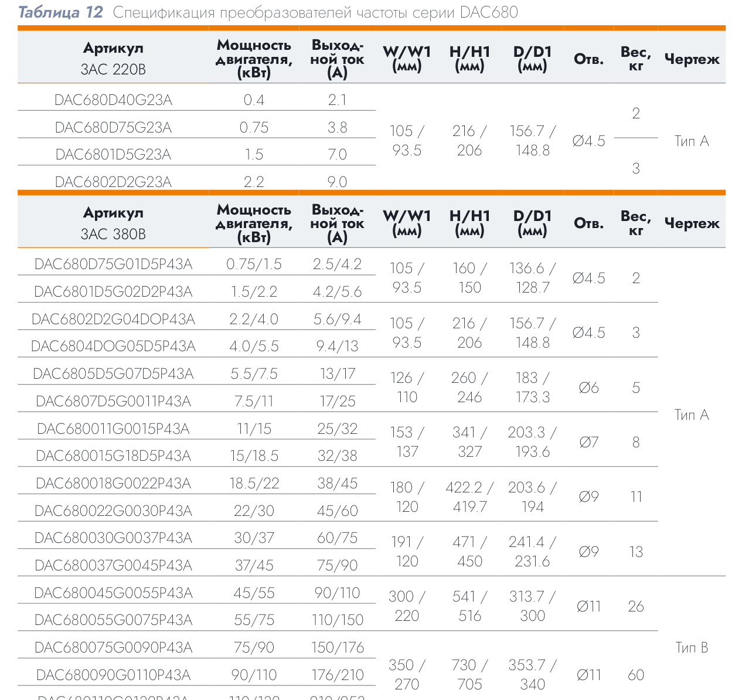This screenshot has width=742, height=700.
Task: Click the '183 / 173.3' depth cell
Action: coord(532,388)
